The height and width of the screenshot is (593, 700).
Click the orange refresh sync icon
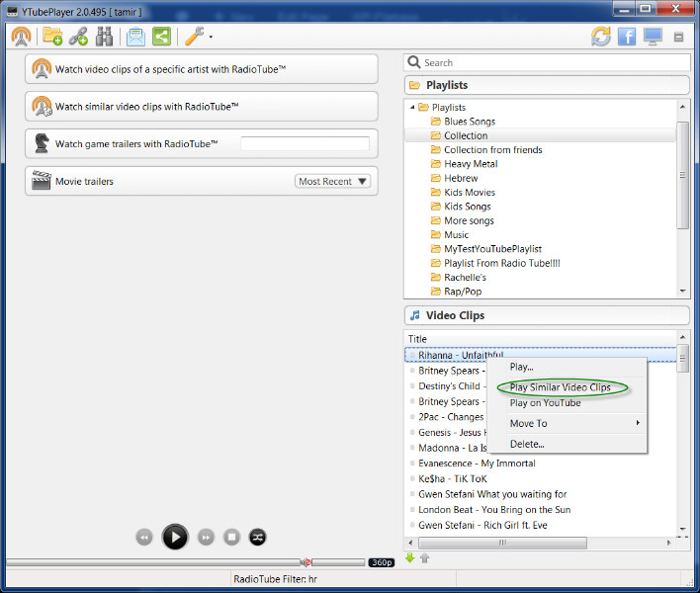tap(601, 37)
